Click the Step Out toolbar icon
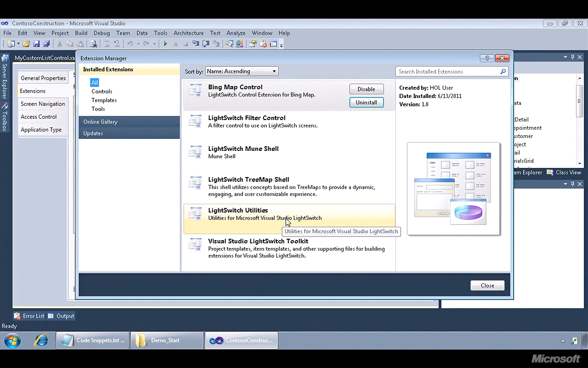Viewport: 588px width, 368px height. tap(216, 44)
